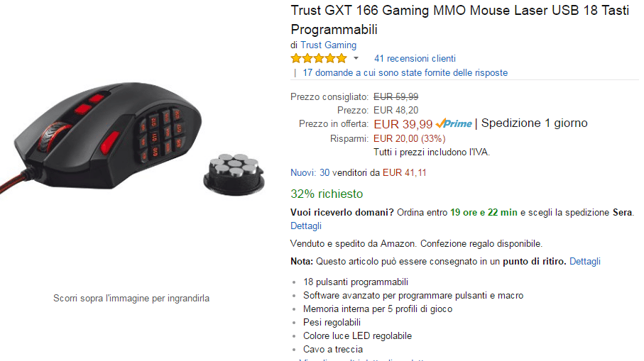
Task: Click the Spedizione 1 giorno text
Action: coord(535,123)
